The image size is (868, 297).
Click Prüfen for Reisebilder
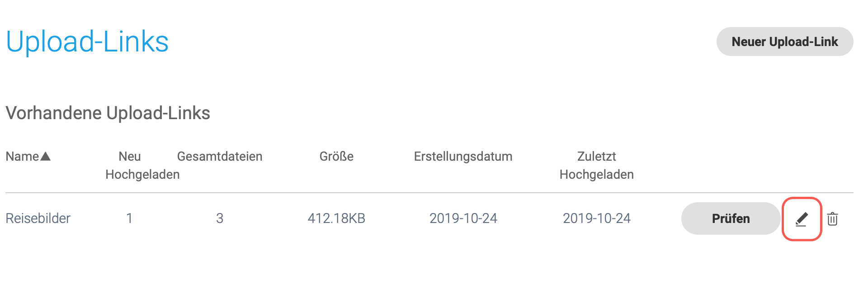click(x=731, y=218)
